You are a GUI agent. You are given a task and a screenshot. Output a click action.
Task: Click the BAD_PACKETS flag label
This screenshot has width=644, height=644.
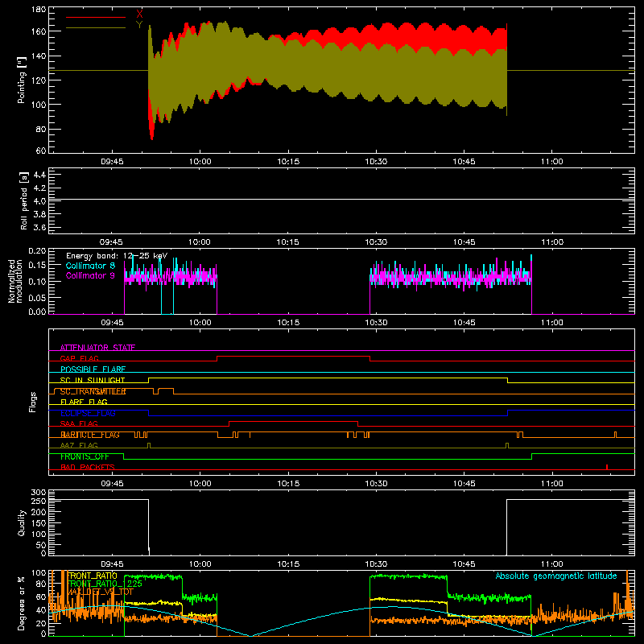coord(88,467)
